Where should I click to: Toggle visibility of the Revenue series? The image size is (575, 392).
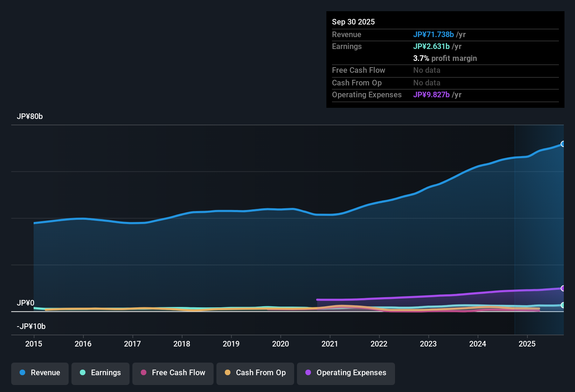[40, 373]
